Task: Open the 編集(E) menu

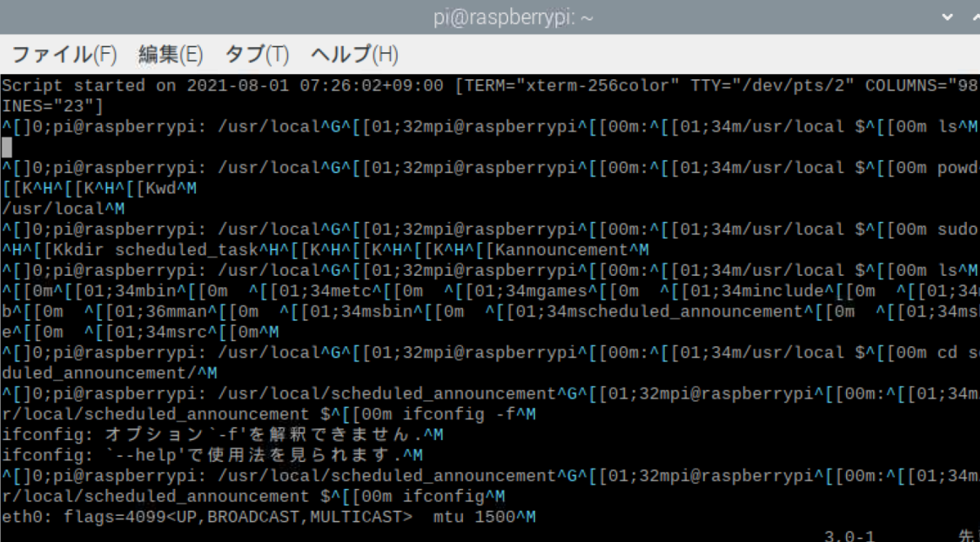Action: 170,55
